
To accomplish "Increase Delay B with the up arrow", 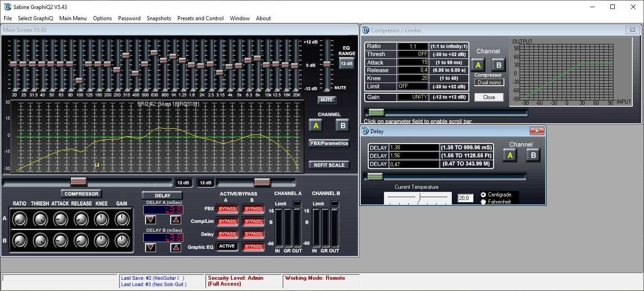I will tap(176, 248).
